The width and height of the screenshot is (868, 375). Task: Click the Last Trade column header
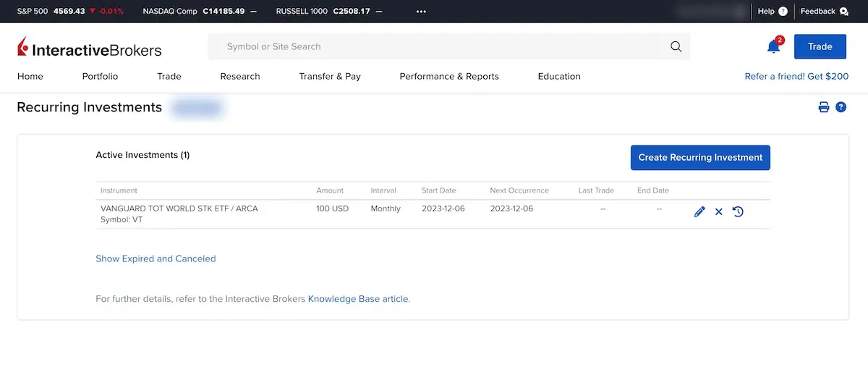(596, 190)
